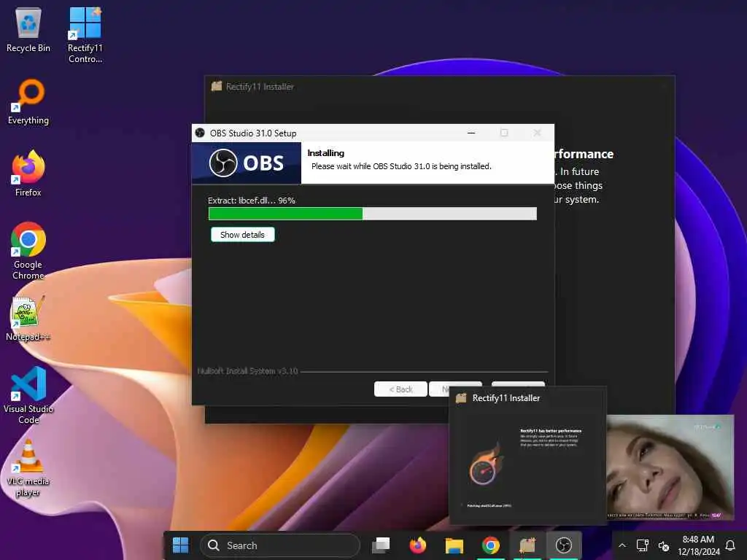Open File Explorer from the taskbar
The image size is (747, 560).
click(x=454, y=545)
